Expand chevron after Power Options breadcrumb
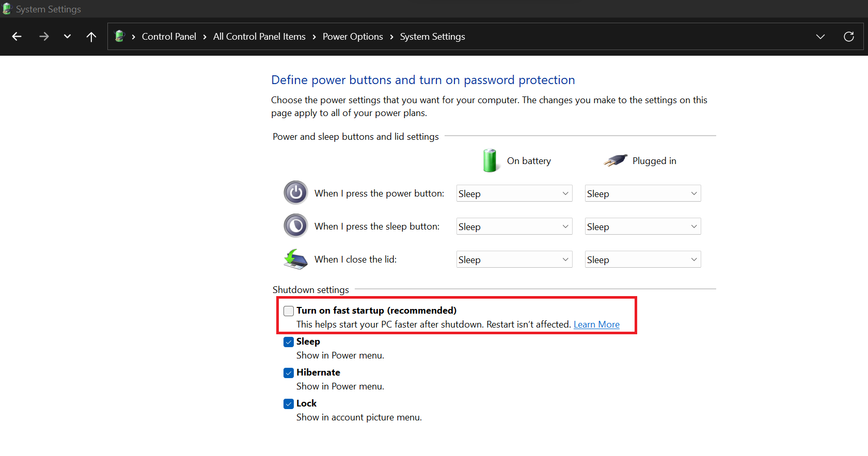 [391, 37]
